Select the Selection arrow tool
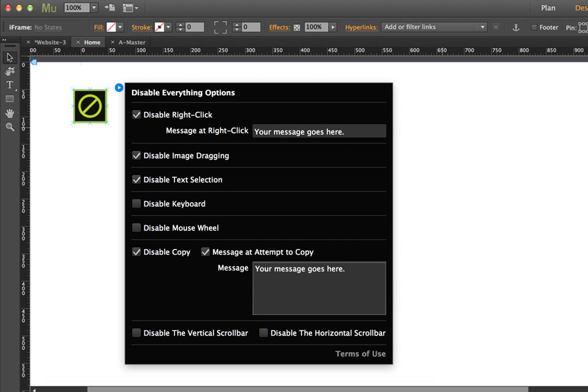 tap(10, 57)
